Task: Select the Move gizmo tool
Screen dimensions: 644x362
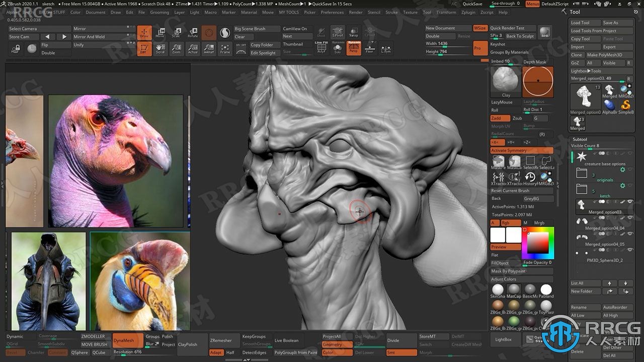Action: point(160,33)
